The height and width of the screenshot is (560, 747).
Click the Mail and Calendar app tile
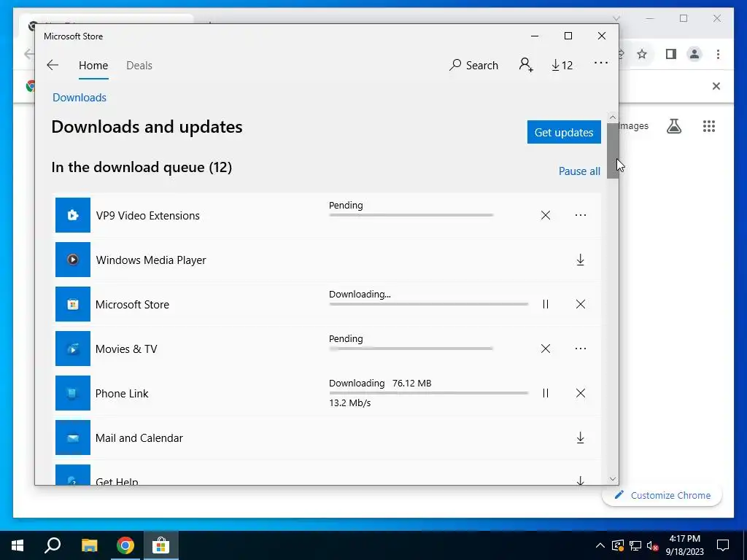click(x=73, y=437)
